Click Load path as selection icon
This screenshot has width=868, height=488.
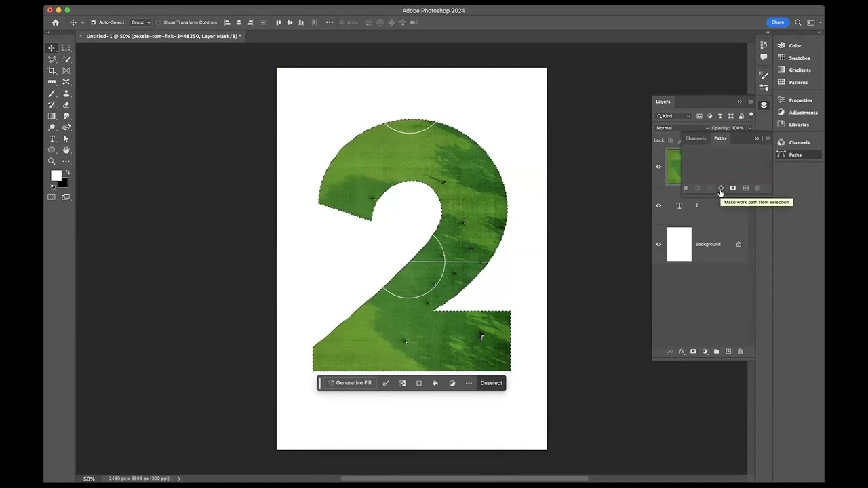click(709, 188)
